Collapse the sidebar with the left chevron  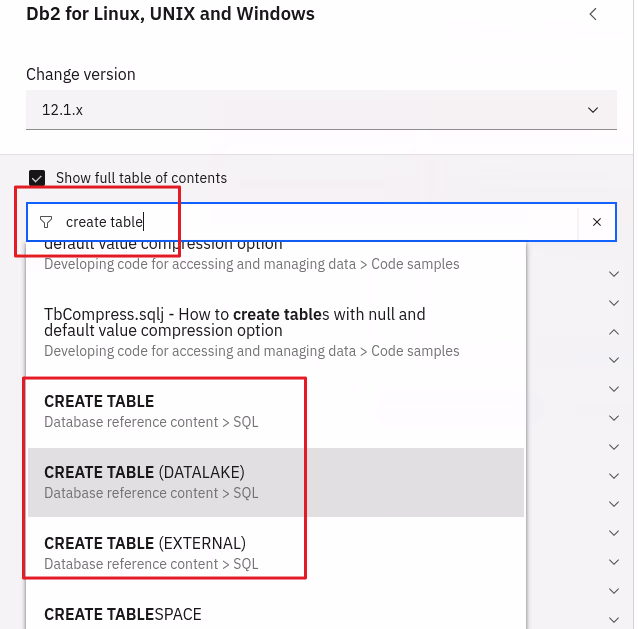point(593,14)
